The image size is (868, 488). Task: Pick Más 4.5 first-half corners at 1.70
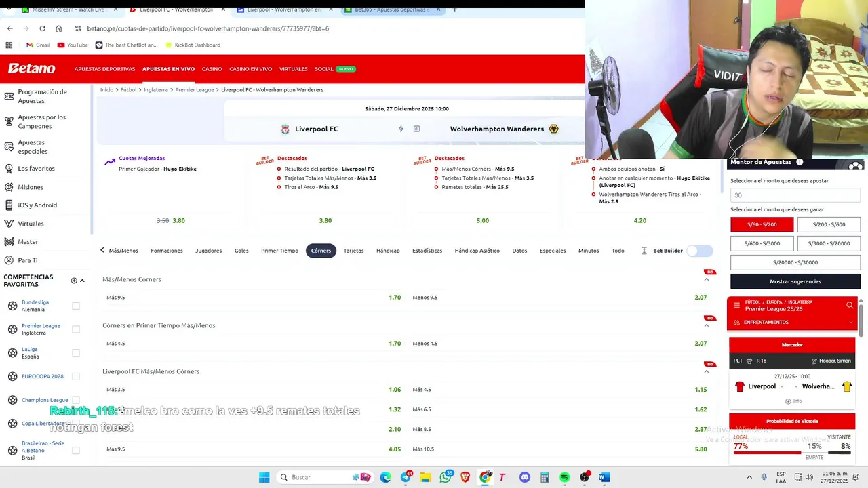pyautogui.click(x=253, y=344)
